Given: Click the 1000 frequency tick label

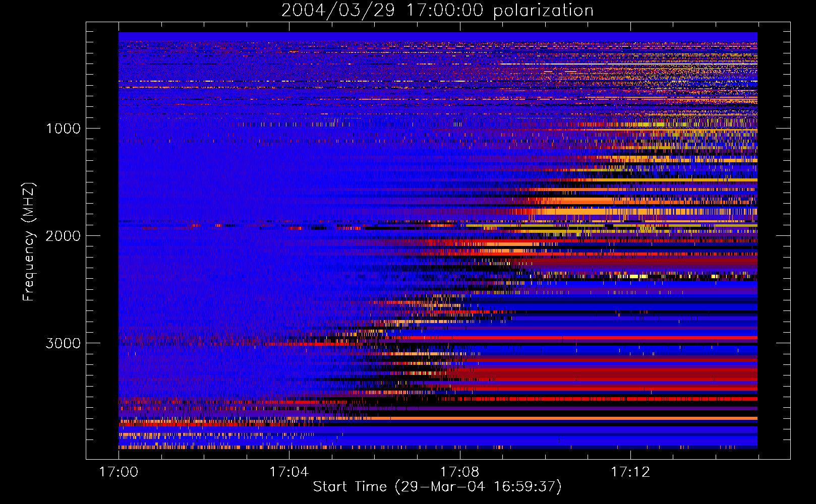Looking at the screenshot, I should 63,129.
